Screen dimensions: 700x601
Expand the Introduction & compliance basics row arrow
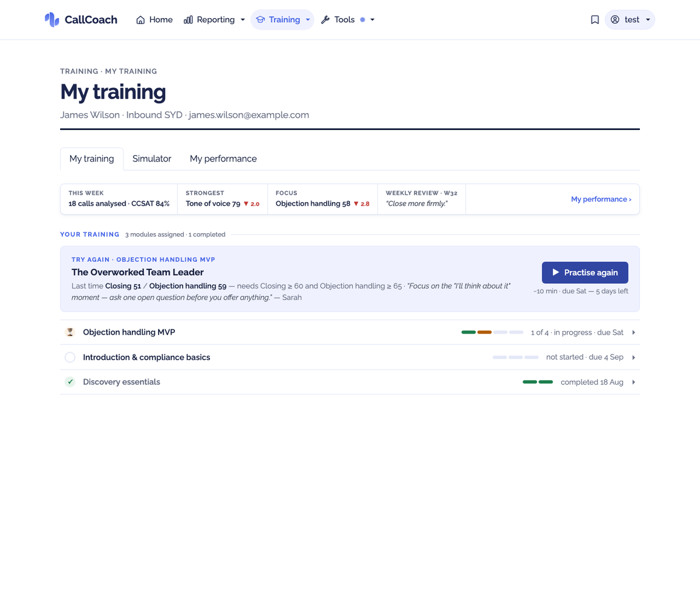633,357
